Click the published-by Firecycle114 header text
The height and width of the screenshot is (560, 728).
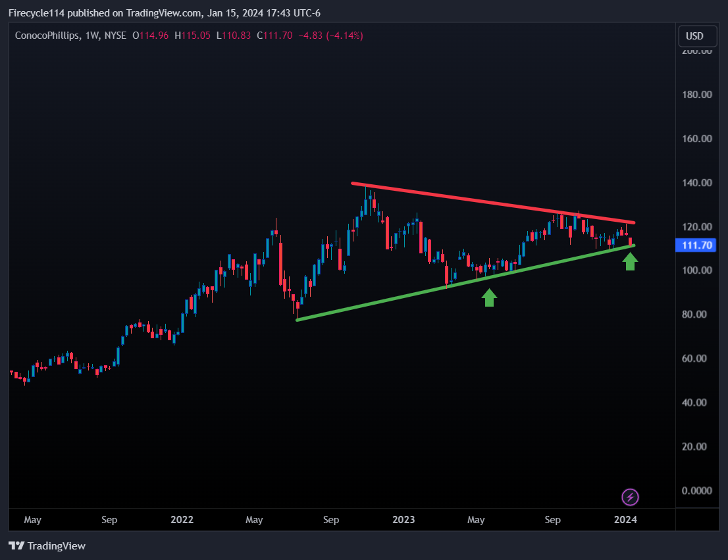pyautogui.click(x=165, y=13)
